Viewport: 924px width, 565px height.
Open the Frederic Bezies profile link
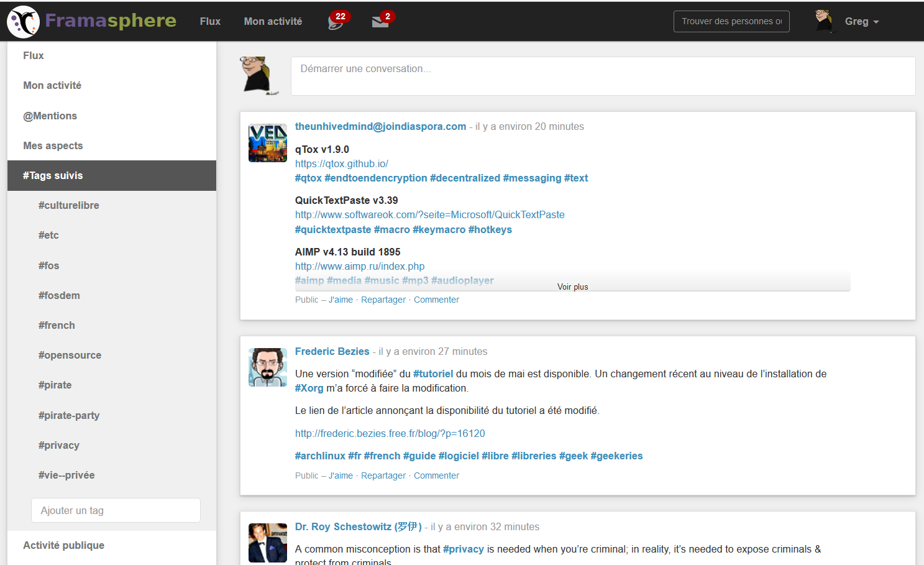click(x=332, y=351)
